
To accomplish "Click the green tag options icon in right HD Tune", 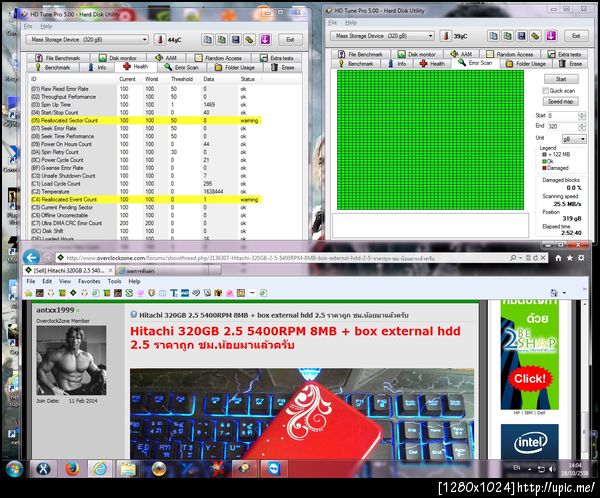I will pos(536,36).
